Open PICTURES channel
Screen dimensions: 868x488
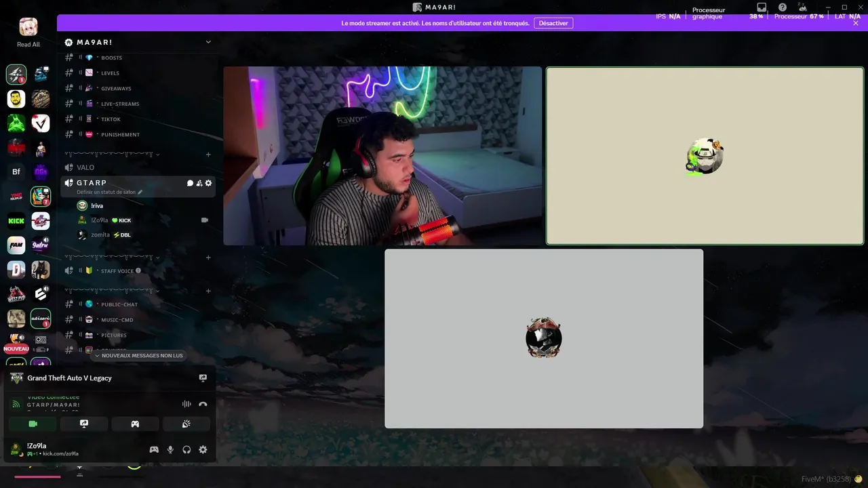138,335
